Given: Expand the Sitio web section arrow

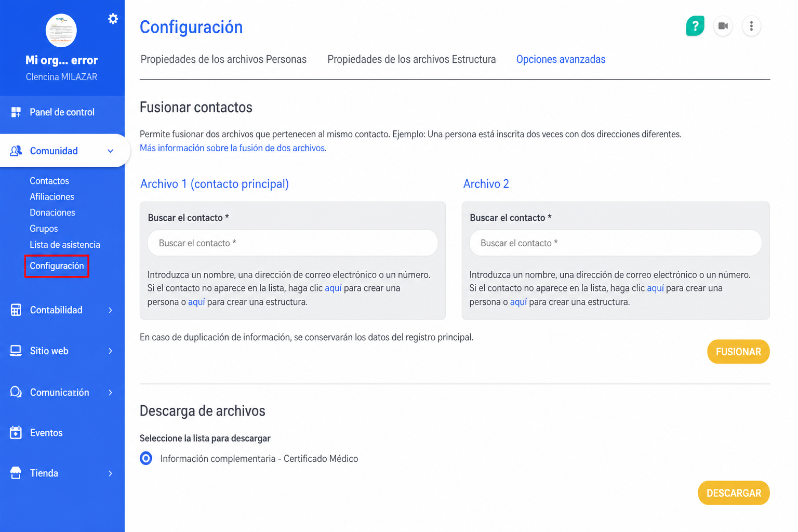Looking at the screenshot, I should coord(110,351).
